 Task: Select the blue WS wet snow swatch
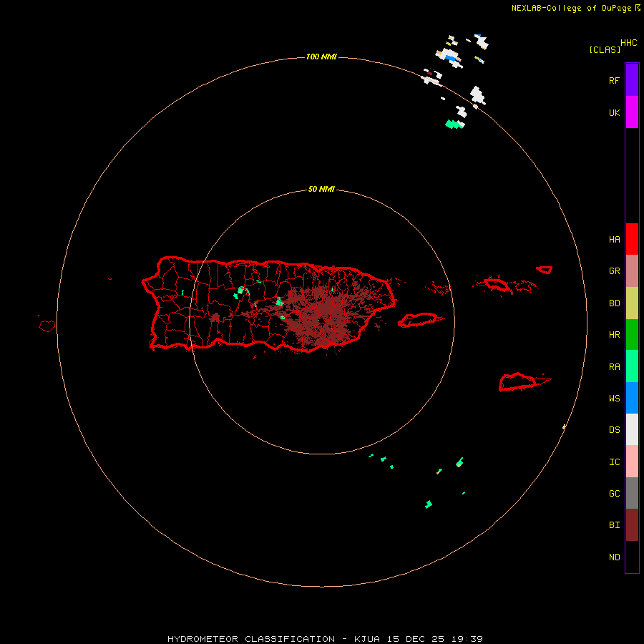632,398
